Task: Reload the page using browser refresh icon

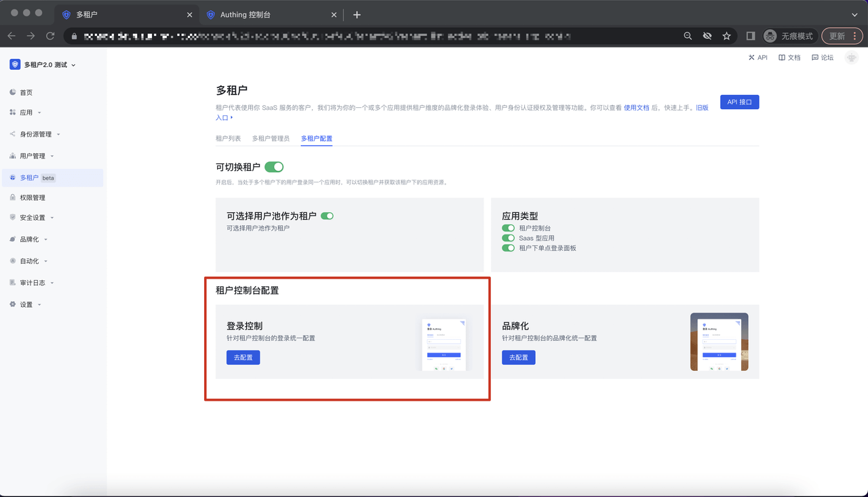Action: 50,36
